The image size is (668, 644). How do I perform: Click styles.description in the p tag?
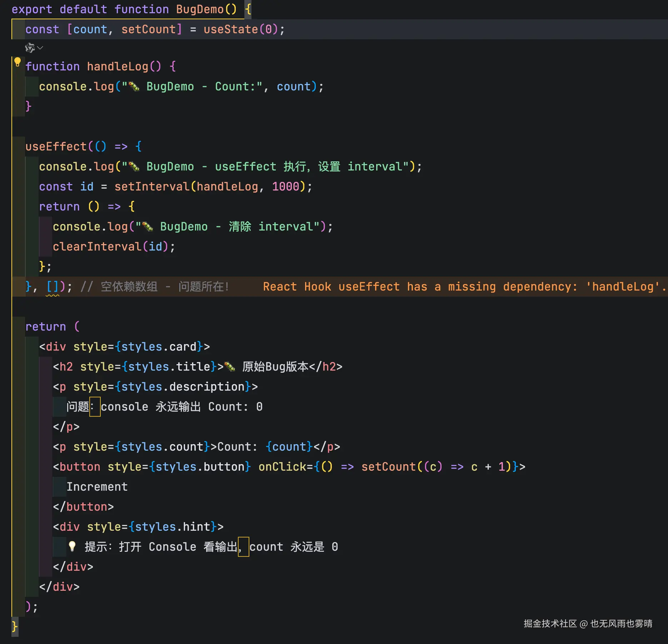(183, 387)
